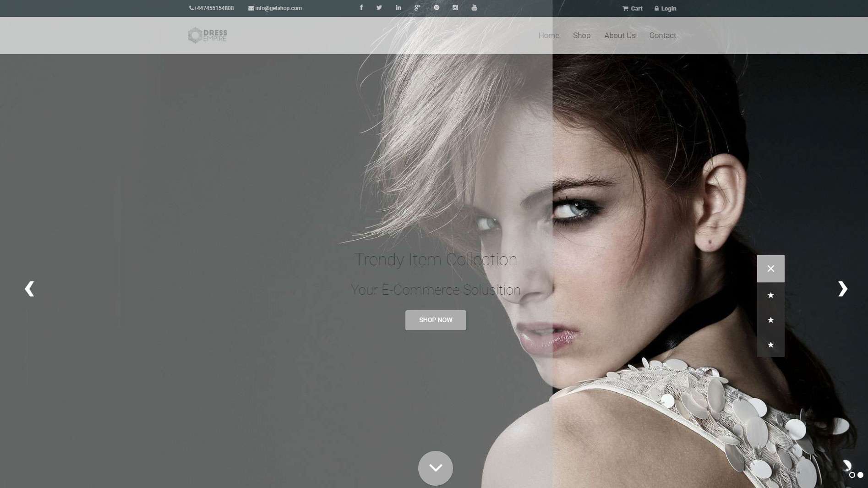Viewport: 868px width, 488px height.
Task: Open the Login link
Action: coord(665,8)
